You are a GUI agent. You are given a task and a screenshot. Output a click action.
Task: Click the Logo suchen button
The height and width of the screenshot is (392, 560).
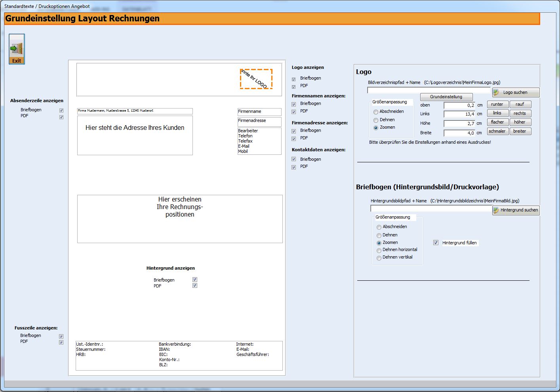point(516,92)
